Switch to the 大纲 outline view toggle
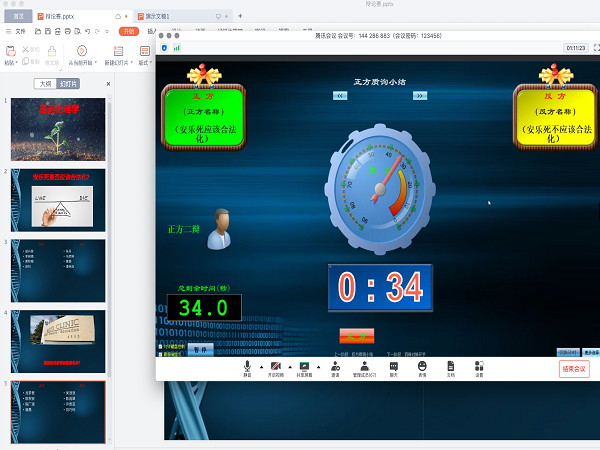600x450 pixels. point(46,84)
